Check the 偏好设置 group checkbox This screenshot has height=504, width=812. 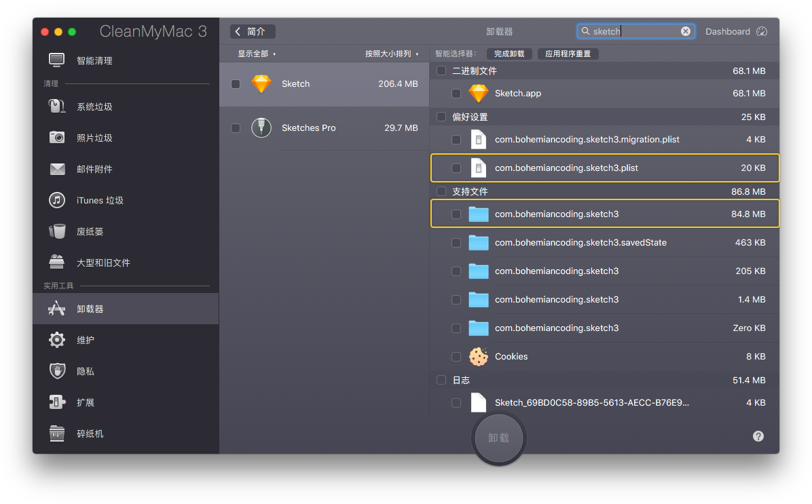click(x=441, y=117)
